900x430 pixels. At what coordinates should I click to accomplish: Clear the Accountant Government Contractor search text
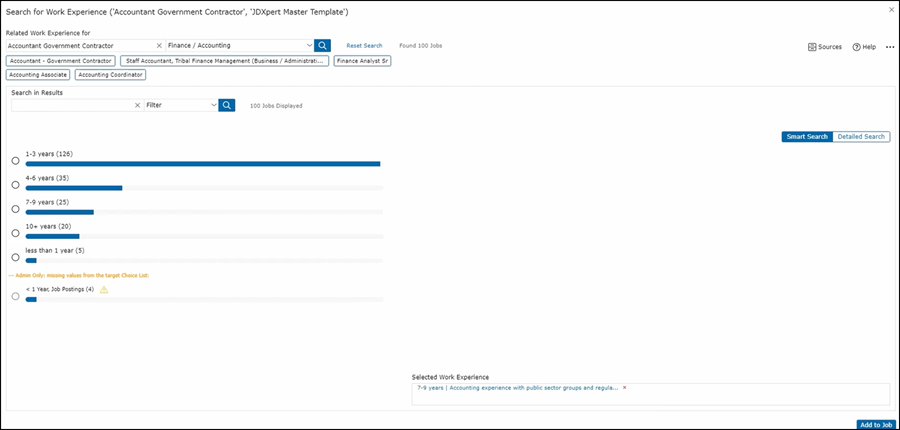pos(159,46)
